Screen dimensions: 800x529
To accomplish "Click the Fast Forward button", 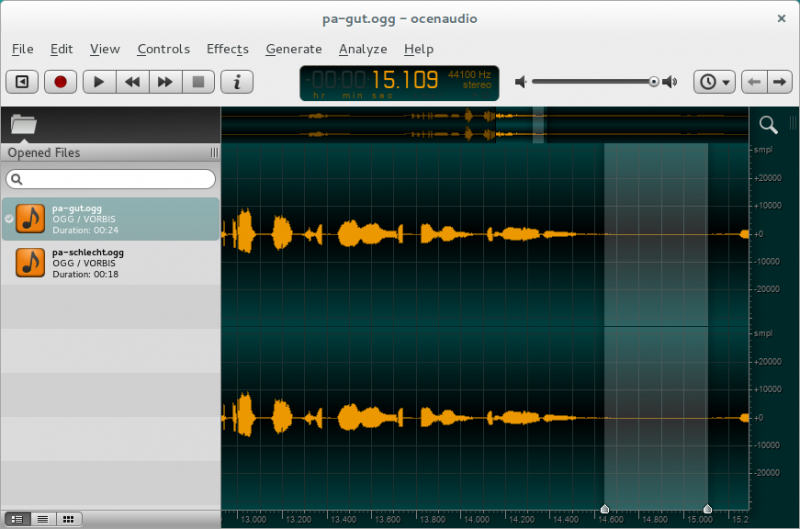I will click(x=165, y=82).
